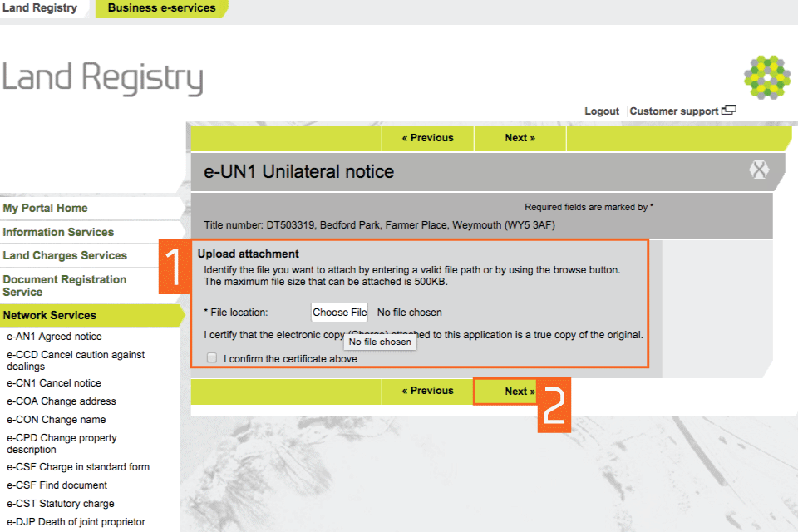Expand Information Services in the sidebar
The height and width of the screenshot is (532, 798).
(58, 232)
